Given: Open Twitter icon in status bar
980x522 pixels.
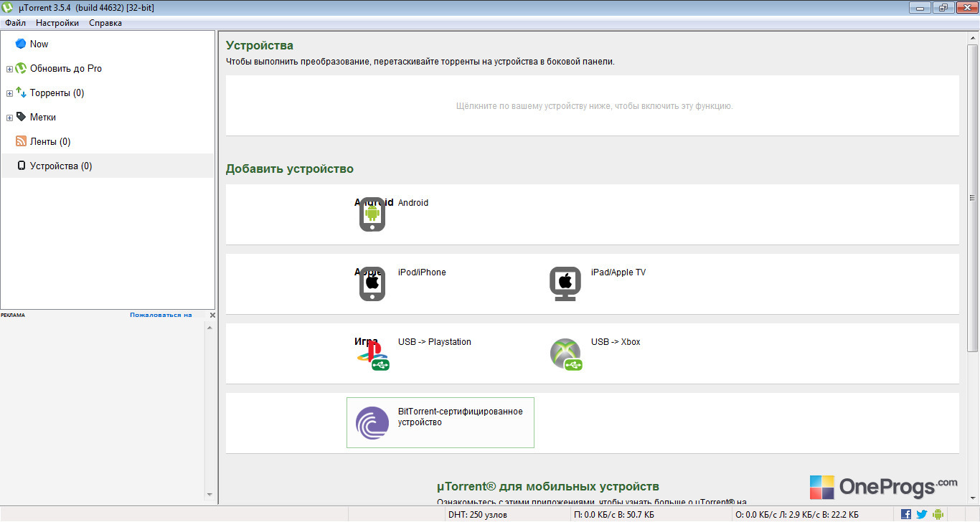Looking at the screenshot, I should (922, 514).
